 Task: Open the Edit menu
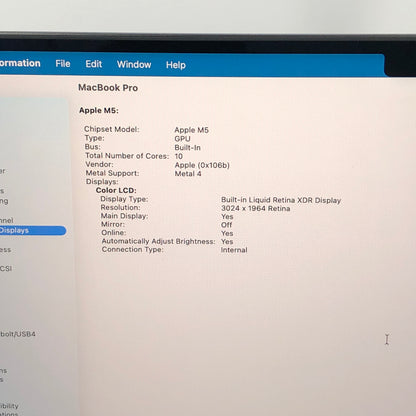pyautogui.click(x=94, y=64)
